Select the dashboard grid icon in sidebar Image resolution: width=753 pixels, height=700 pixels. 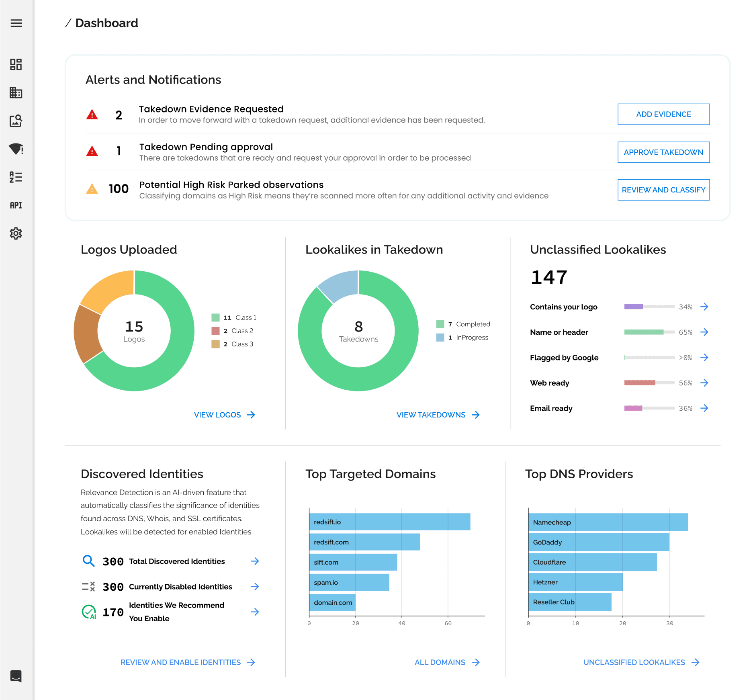click(x=16, y=64)
